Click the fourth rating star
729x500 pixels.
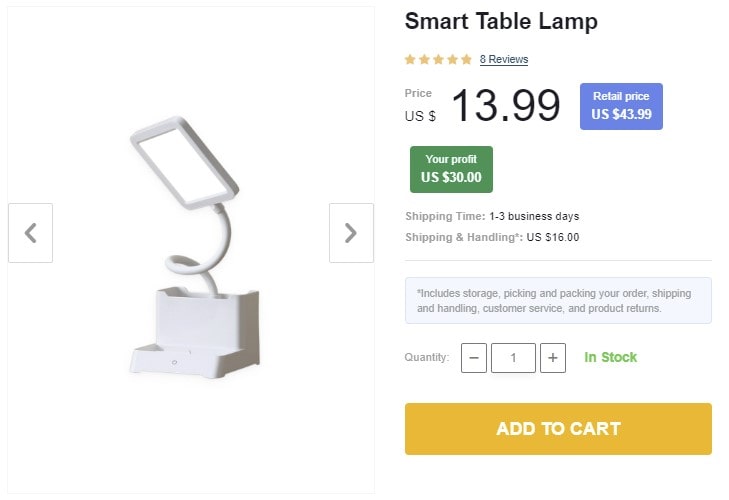click(452, 59)
